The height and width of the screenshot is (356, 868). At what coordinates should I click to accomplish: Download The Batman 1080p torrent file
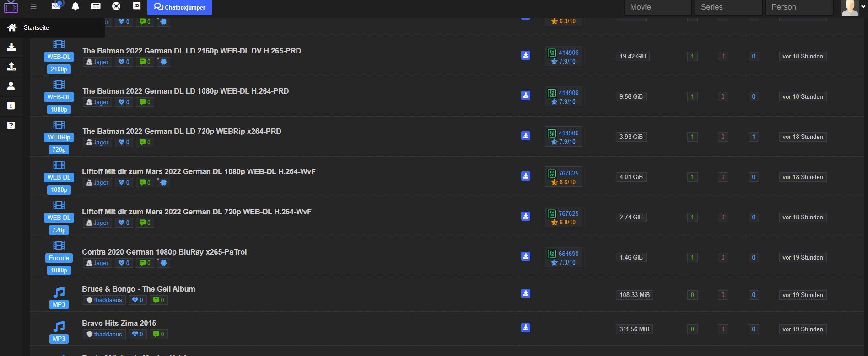(x=526, y=96)
